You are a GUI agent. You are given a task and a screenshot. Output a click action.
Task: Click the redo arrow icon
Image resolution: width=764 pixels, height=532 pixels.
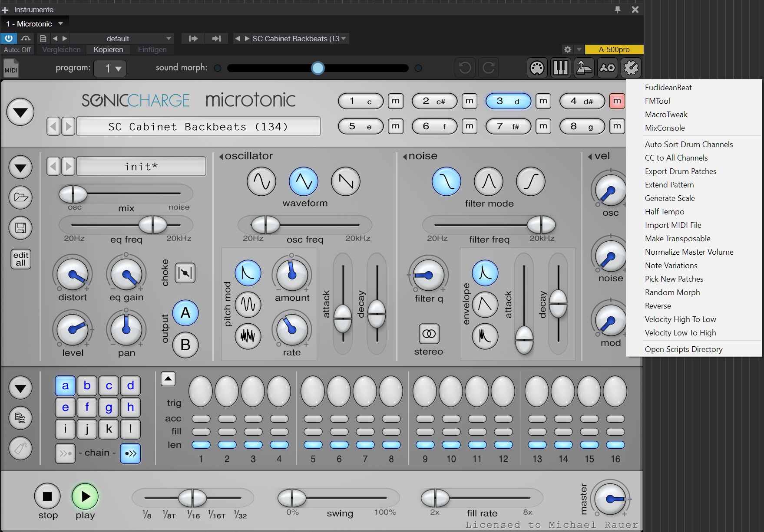[x=489, y=68]
